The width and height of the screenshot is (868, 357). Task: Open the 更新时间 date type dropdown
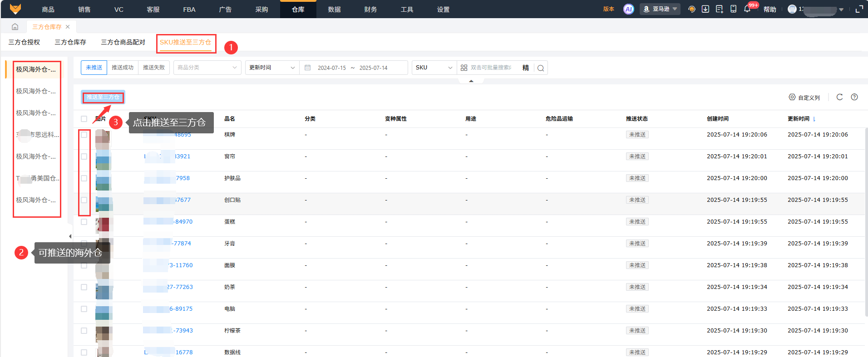pos(271,68)
